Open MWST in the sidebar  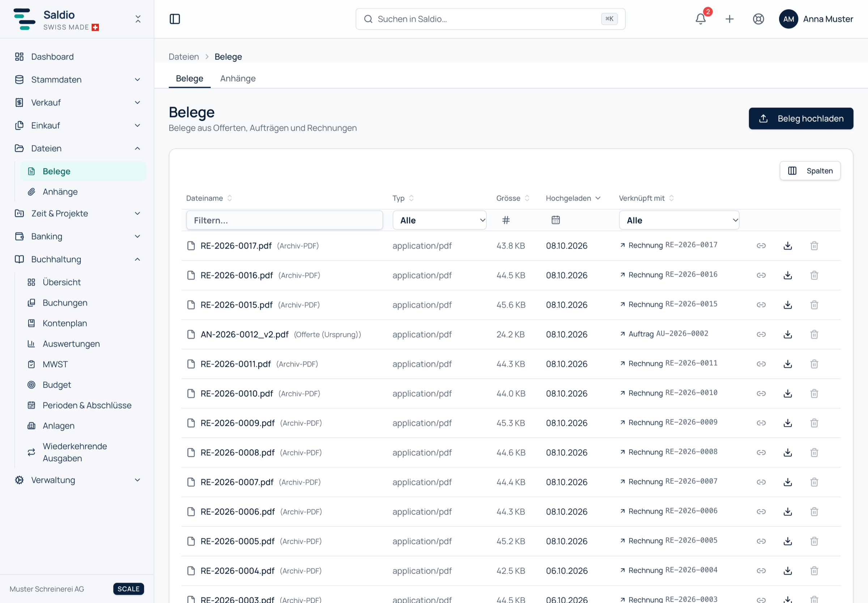pos(83,364)
